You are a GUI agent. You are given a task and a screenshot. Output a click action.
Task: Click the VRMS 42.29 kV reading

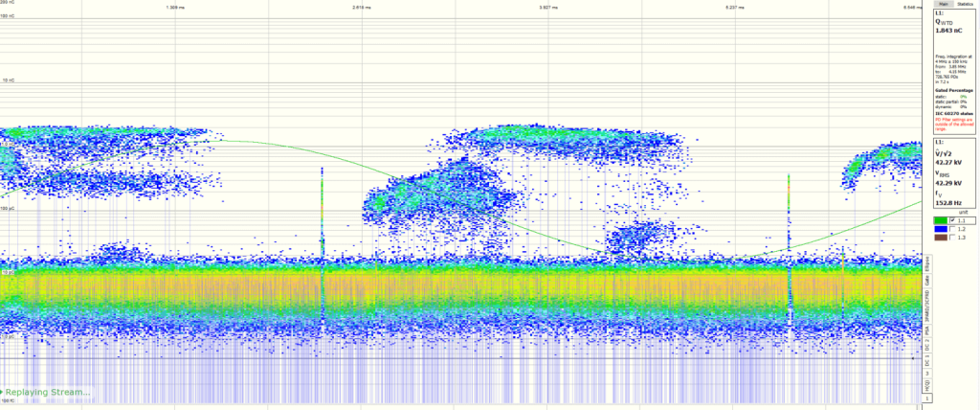(x=948, y=181)
